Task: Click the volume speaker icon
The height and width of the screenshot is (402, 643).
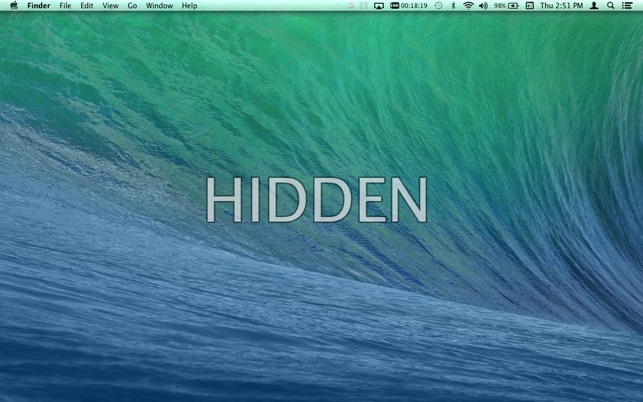Action: tap(483, 6)
